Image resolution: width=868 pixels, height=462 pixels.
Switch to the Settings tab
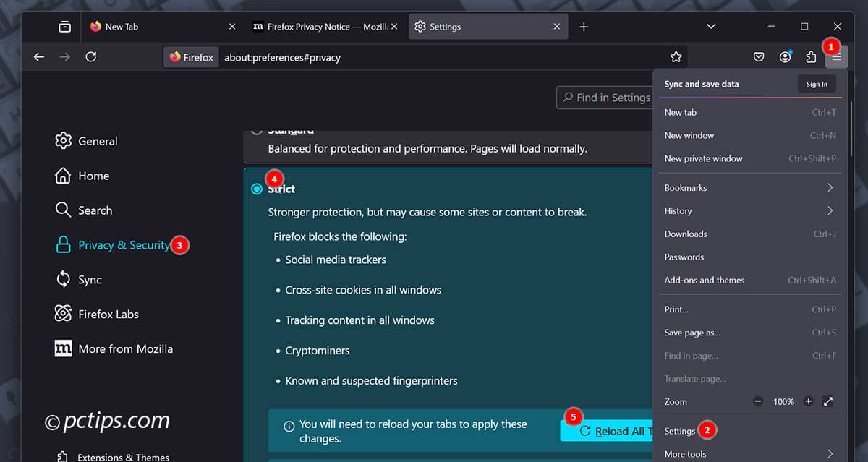(487, 27)
